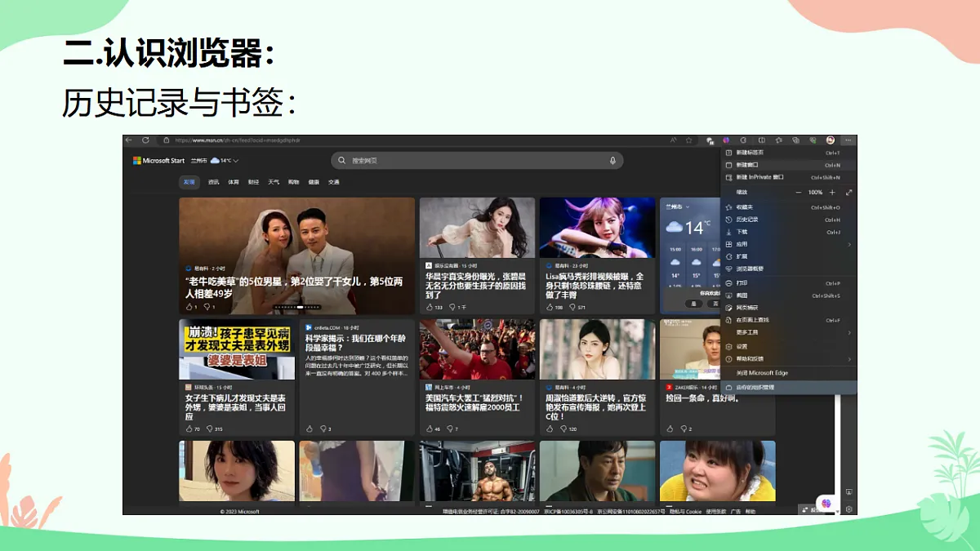This screenshot has height=551, width=980.
Task: Click the three-dot settings and more button
Action: pos(849,140)
